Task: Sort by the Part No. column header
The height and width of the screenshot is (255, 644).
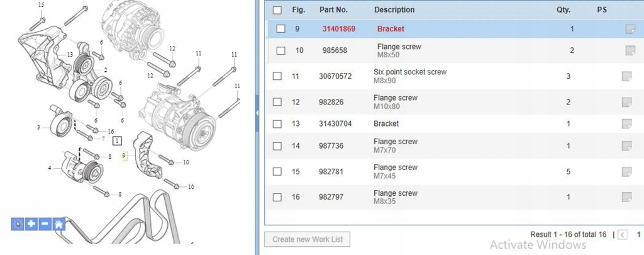Action: (333, 10)
